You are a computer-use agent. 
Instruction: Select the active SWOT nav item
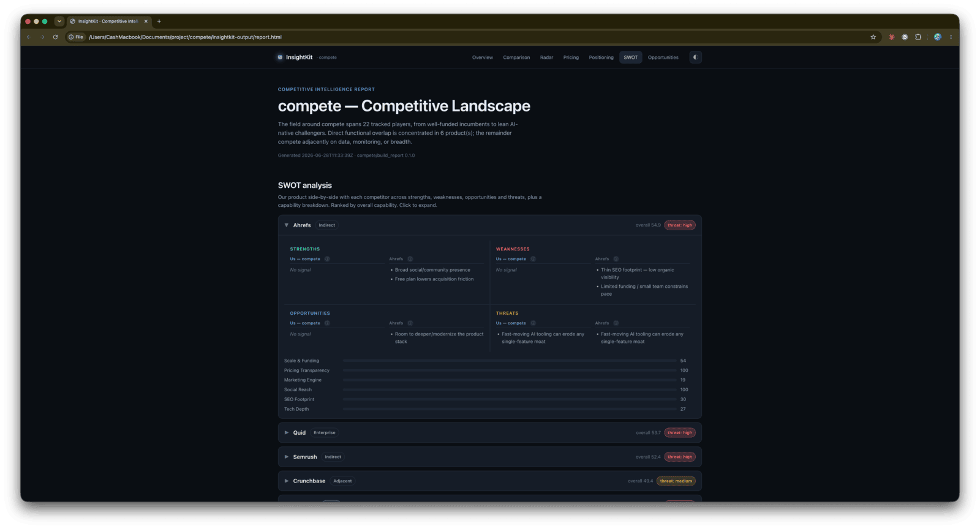pos(631,58)
